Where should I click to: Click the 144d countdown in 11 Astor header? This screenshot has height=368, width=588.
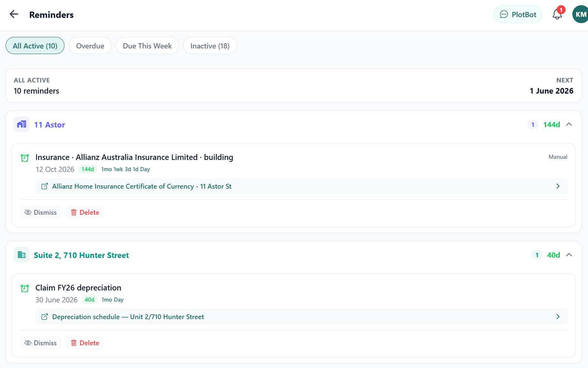pyautogui.click(x=551, y=125)
